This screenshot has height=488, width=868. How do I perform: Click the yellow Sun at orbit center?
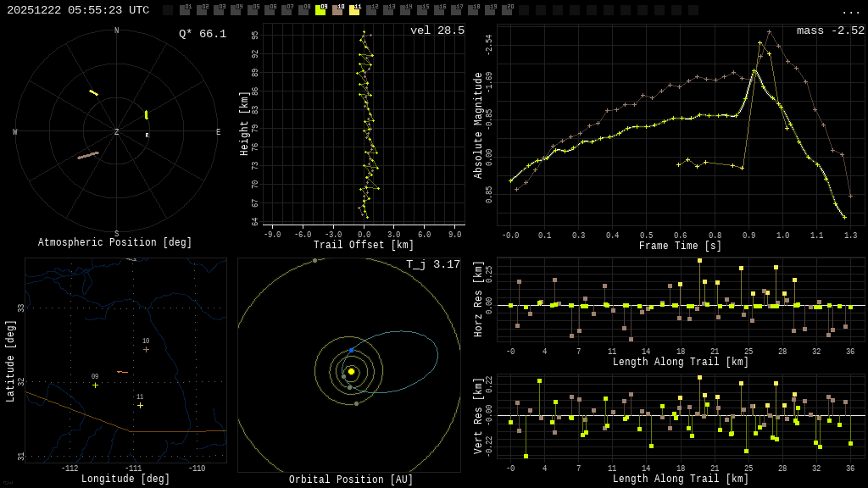coord(351,371)
